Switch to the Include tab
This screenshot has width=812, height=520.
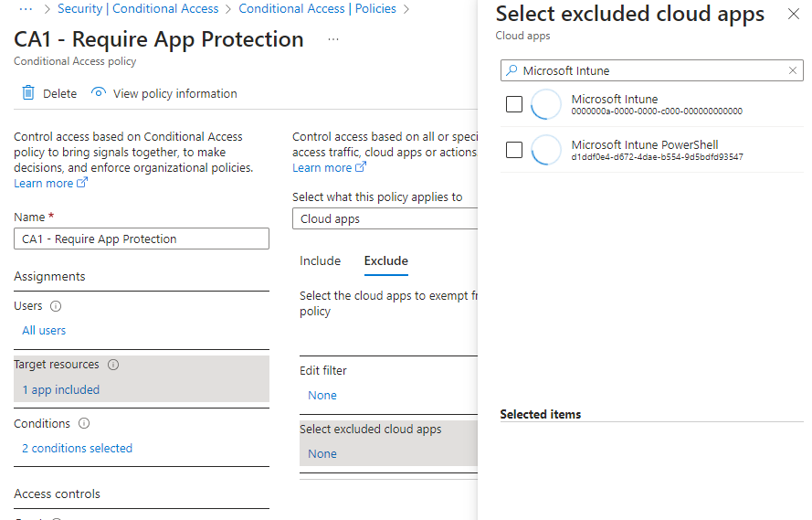(320, 260)
